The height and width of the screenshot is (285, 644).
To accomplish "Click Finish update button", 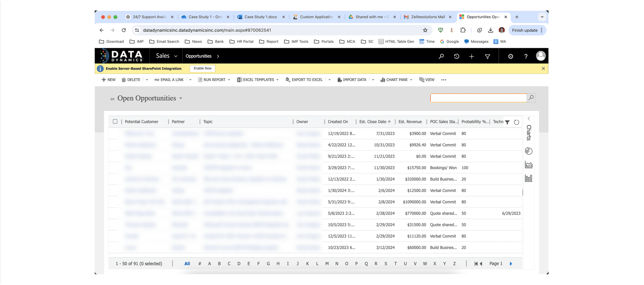I will 527,30.
